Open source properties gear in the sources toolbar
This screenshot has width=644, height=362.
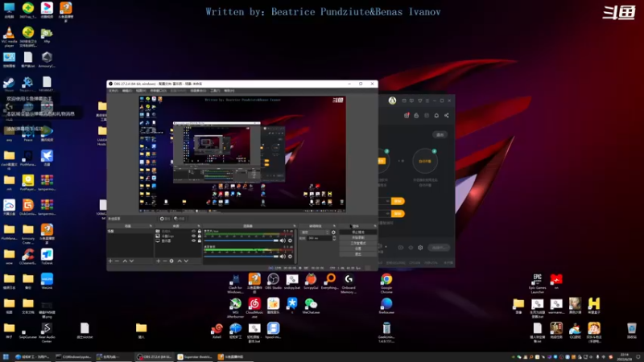171,261
